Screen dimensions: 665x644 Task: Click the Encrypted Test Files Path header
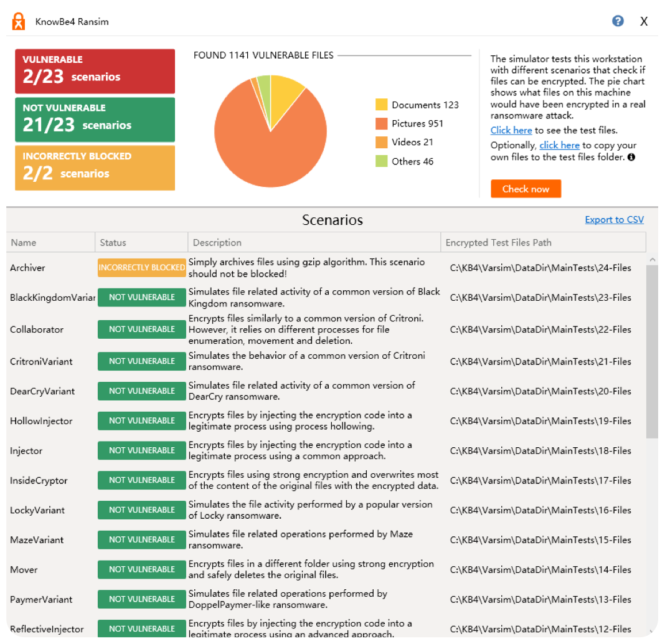pyautogui.click(x=544, y=242)
